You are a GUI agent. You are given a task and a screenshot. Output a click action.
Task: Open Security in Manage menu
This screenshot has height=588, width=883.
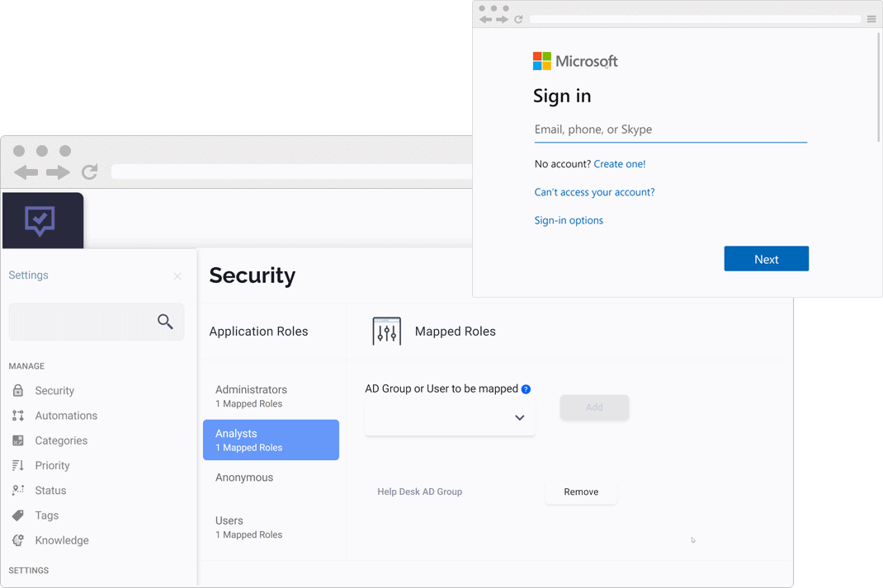(x=54, y=391)
